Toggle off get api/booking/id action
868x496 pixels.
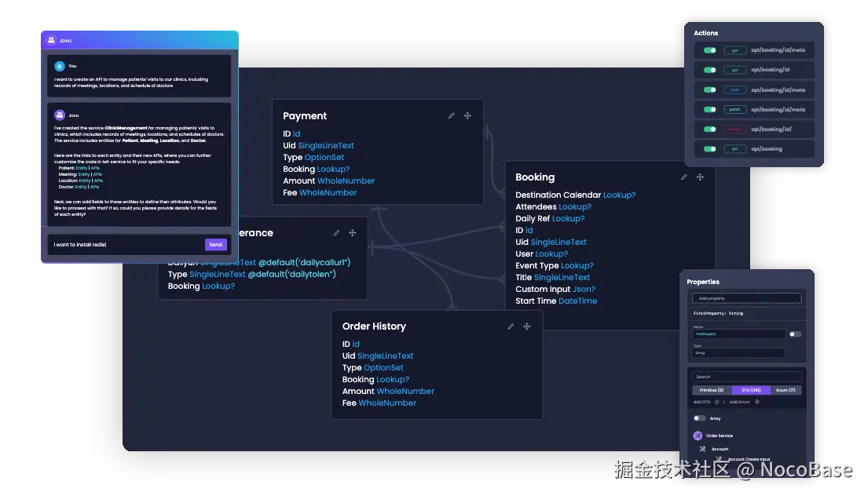[x=709, y=70]
